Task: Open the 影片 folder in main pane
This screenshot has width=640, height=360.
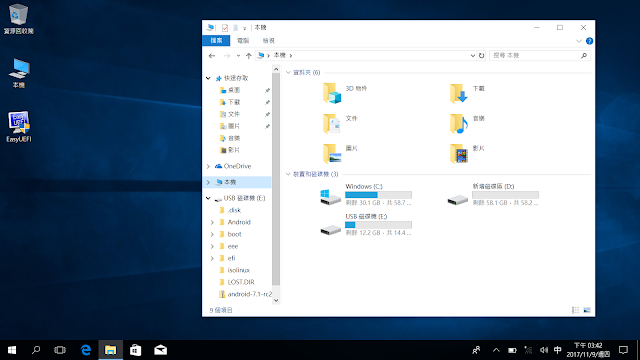Action: (x=459, y=153)
